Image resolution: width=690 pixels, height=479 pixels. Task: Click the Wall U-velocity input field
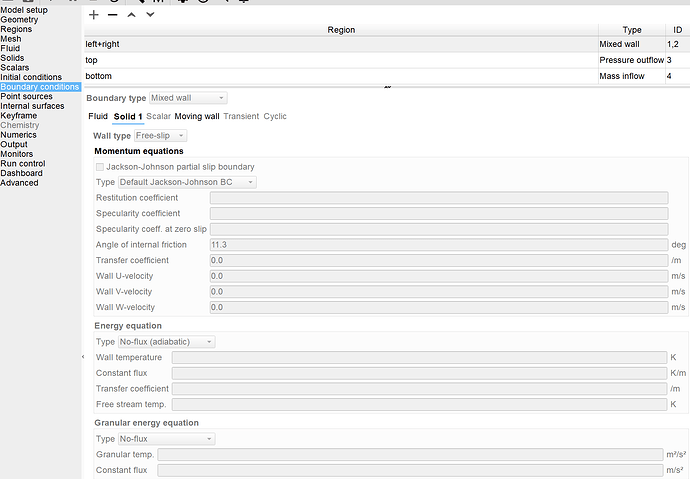[x=439, y=276]
